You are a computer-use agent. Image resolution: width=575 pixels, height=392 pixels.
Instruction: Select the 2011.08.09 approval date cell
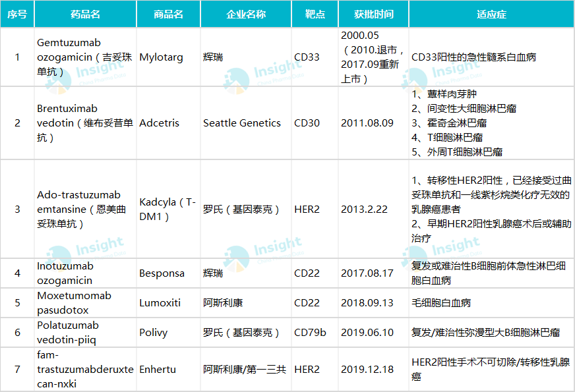(373, 123)
